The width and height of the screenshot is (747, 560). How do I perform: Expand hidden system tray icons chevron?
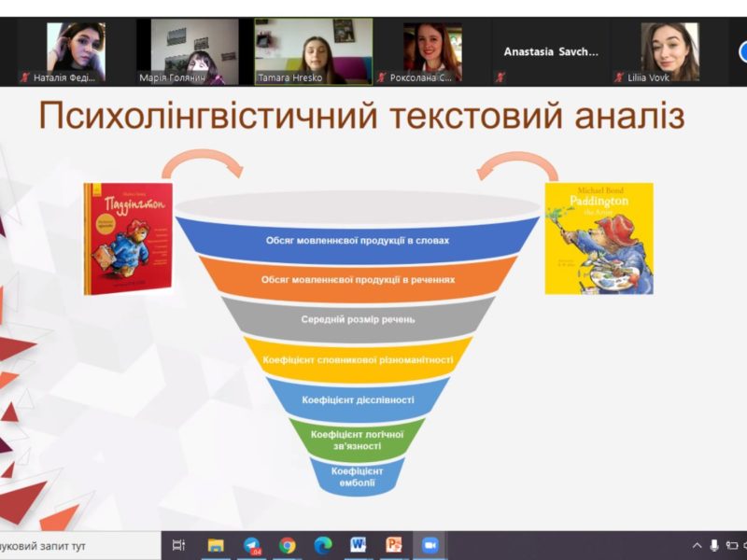(697, 545)
